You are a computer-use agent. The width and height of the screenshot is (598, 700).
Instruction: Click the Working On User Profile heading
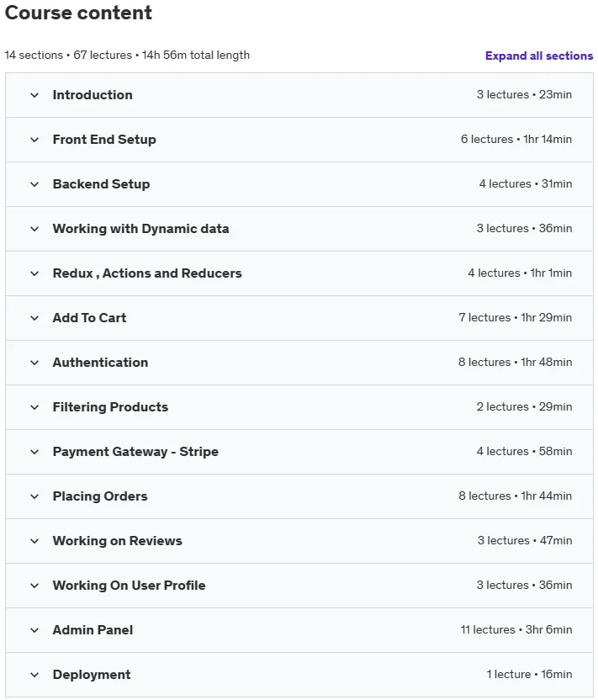(x=129, y=586)
